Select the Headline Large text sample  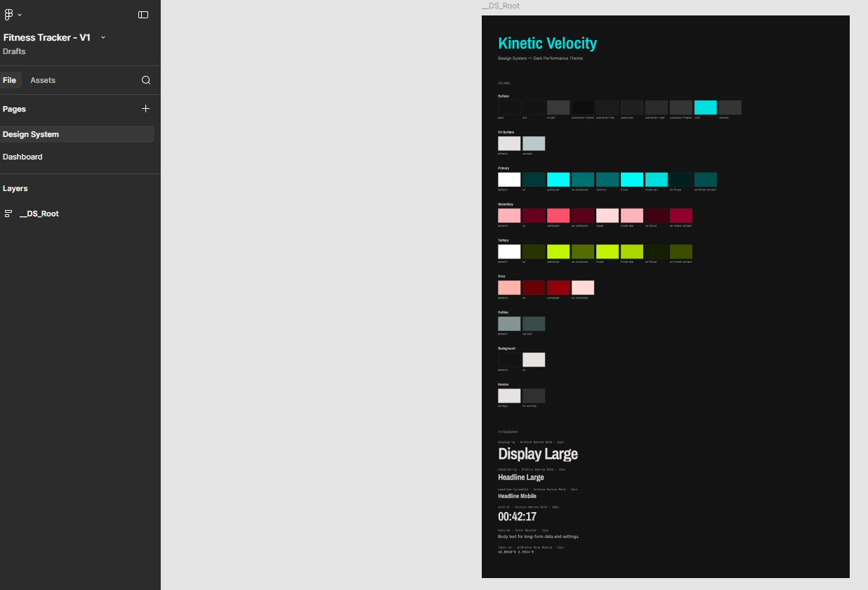(x=521, y=478)
